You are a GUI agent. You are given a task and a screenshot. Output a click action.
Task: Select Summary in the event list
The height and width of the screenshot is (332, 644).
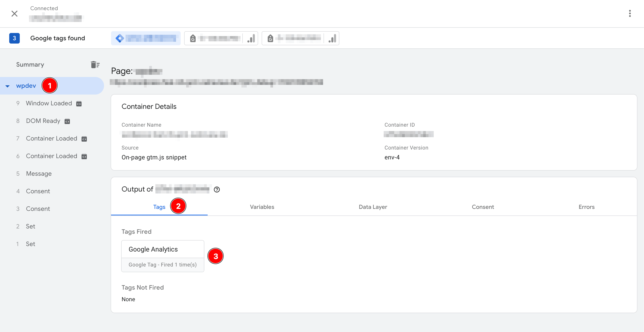(30, 65)
